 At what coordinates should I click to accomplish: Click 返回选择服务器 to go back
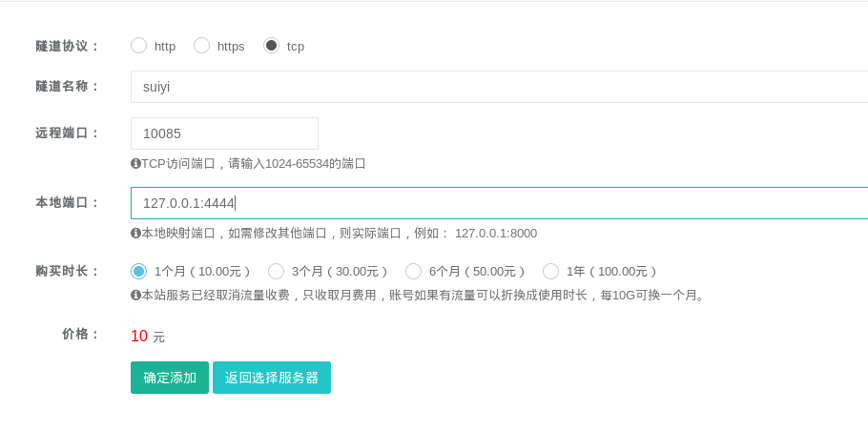click(x=272, y=378)
